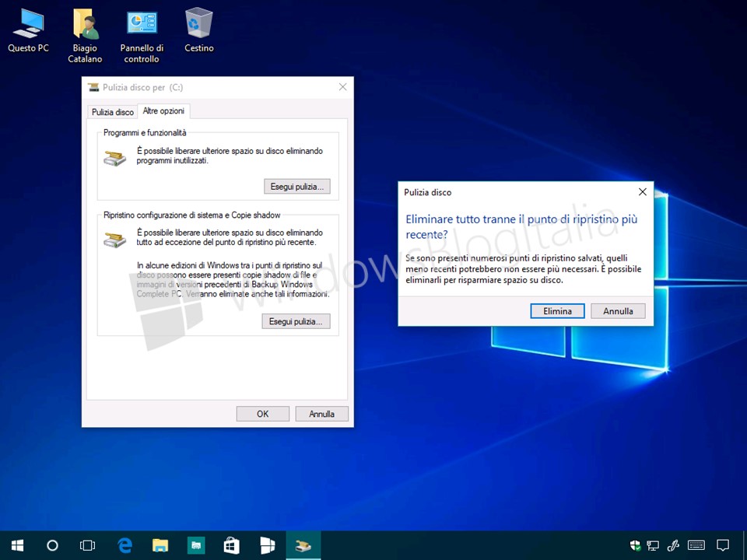Click Esegui pulizia under Ripristino configurazione di sistema
Viewport: 747px width, 560px height.
pos(296,321)
